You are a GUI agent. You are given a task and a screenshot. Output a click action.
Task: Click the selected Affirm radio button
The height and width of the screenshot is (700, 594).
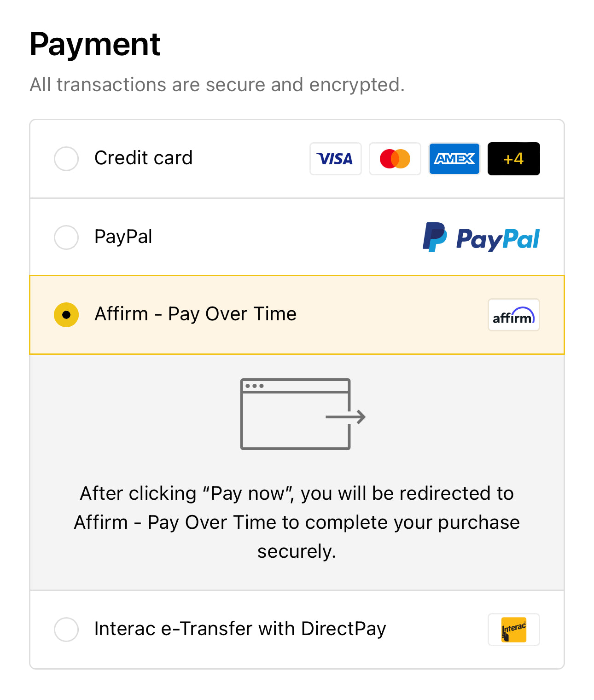tap(66, 315)
